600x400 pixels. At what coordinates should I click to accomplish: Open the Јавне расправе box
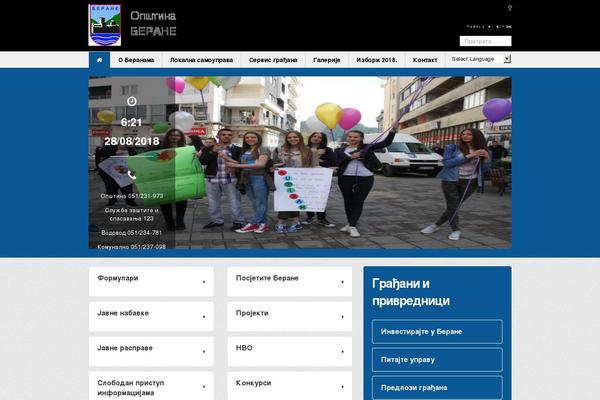[151, 351]
